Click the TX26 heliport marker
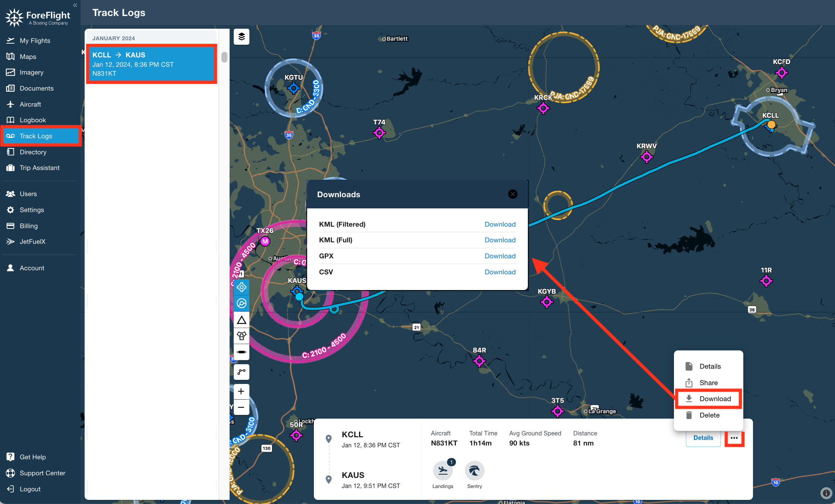The width and height of the screenshot is (835, 504). [x=265, y=241]
